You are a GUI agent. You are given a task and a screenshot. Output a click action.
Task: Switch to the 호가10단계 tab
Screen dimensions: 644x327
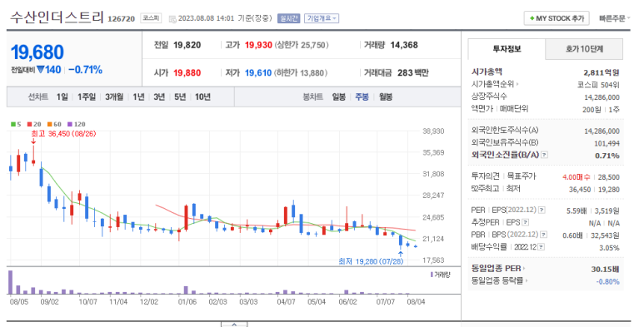(584, 49)
